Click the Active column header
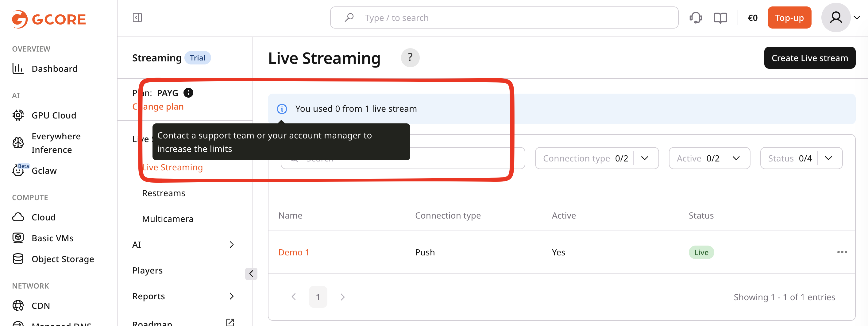Viewport: 868px width, 326px height. tap(563, 215)
